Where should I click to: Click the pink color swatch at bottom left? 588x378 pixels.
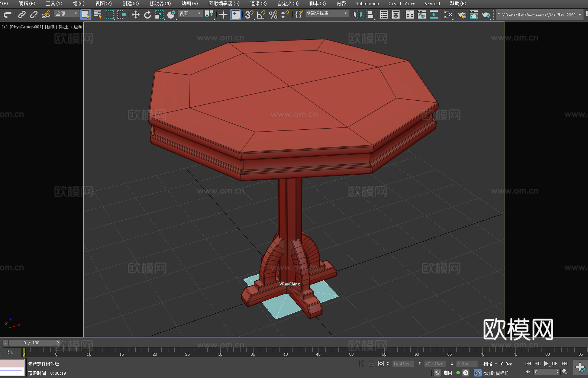point(12,363)
